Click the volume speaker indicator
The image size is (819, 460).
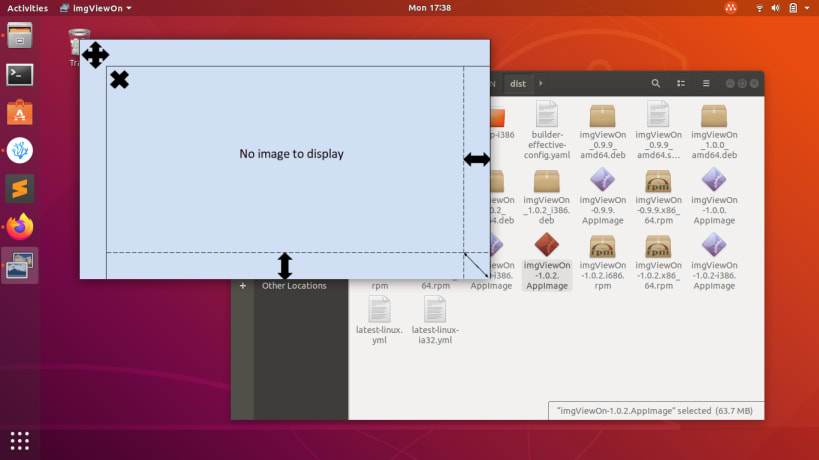[x=776, y=8]
